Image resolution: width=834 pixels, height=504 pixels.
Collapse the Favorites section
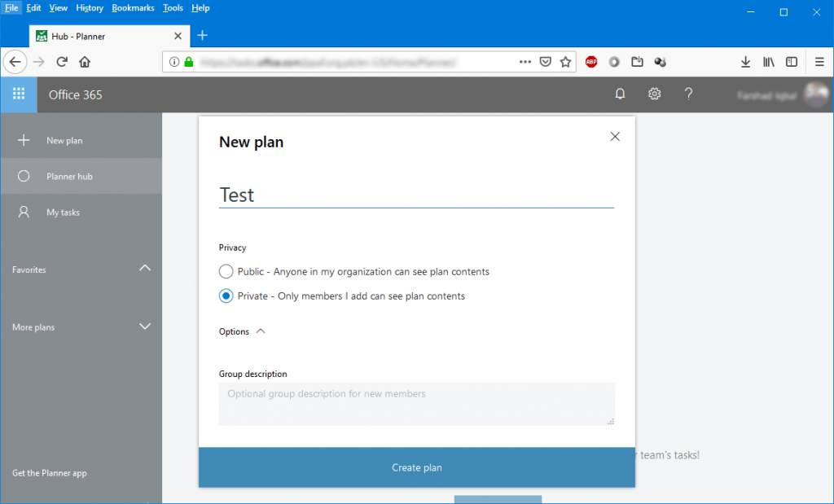pos(144,268)
